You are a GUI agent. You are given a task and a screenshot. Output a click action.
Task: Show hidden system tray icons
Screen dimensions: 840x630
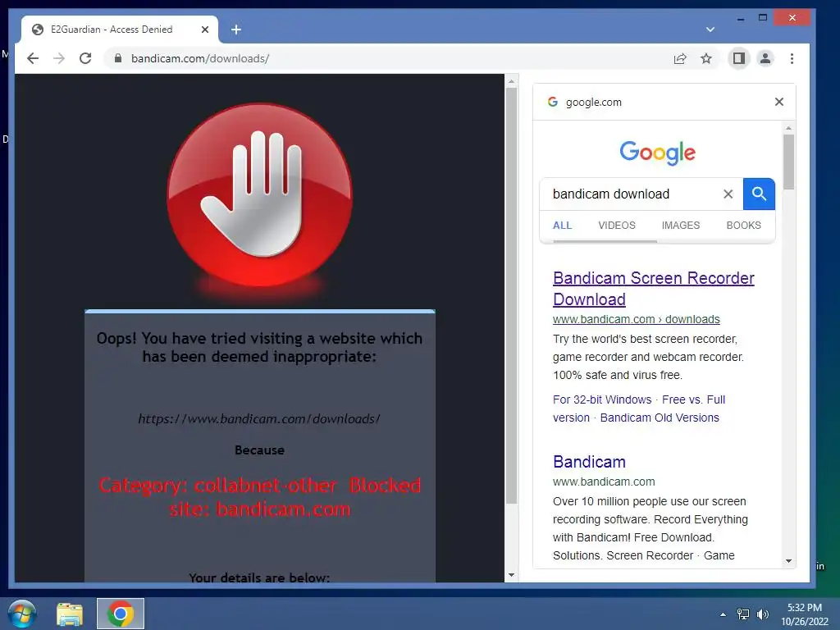(x=723, y=614)
